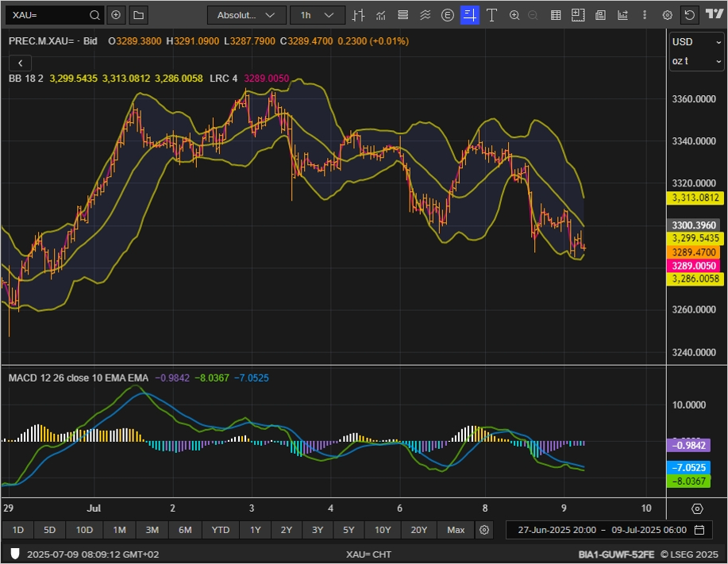The width and height of the screenshot is (728, 564).
Task: Open the indicators icon
Action: tap(381, 15)
